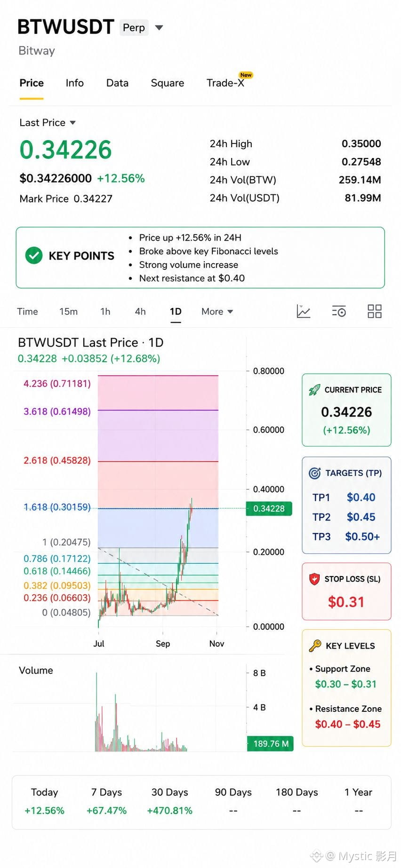This screenshot has height=868, width=401.
Task: Click the BTWUSDT Last Price · 1D chart title
Action: coord(90,343)
